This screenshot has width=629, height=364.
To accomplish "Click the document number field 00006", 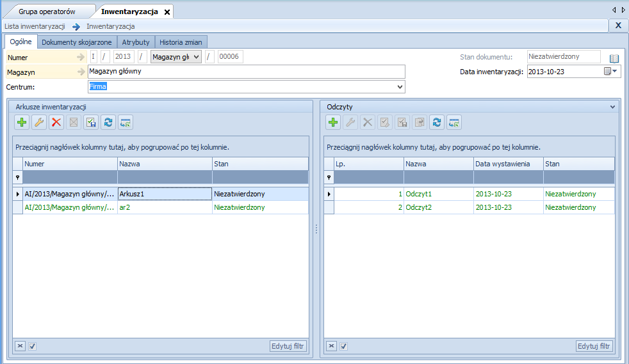I will [230, 56].
